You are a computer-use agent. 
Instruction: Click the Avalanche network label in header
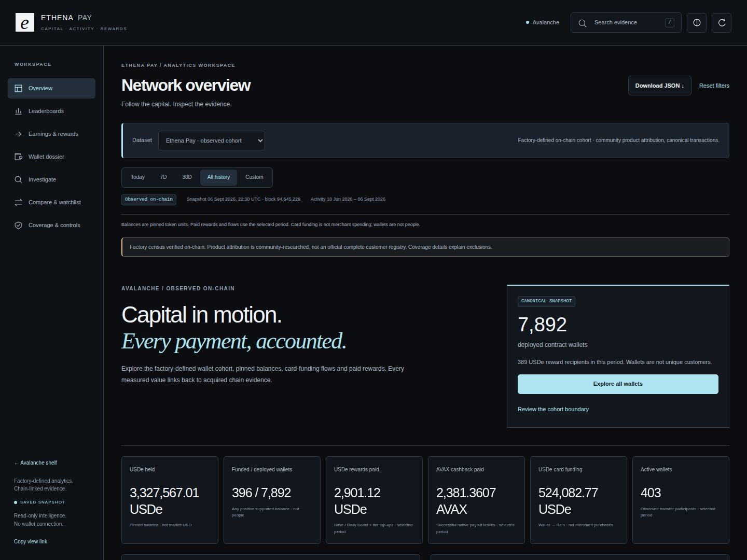click(546, 22)
